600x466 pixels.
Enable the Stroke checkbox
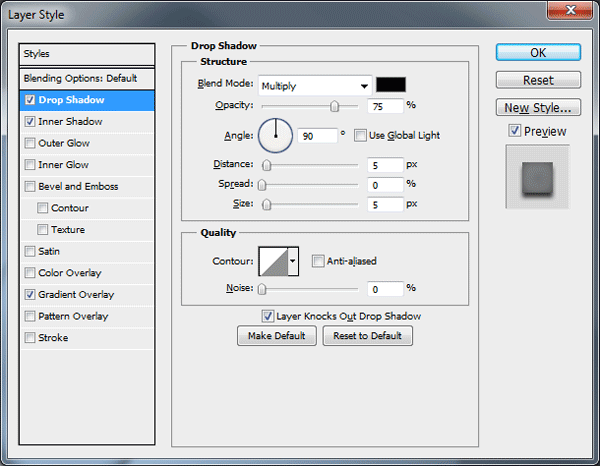tap(30, 338)
